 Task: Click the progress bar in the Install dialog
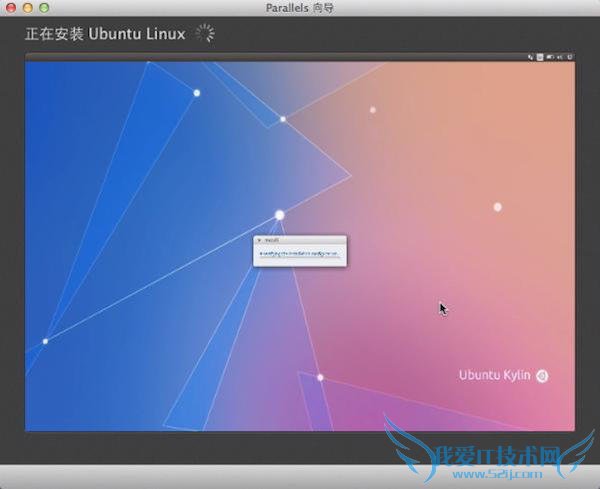point(300,259)
